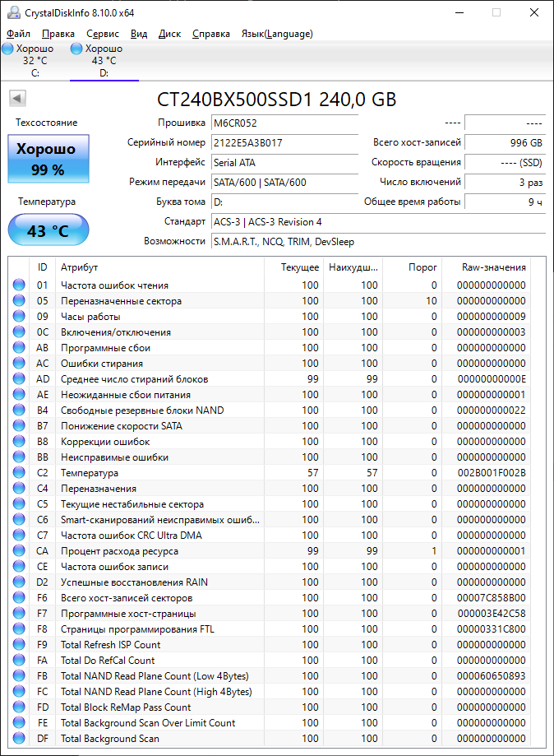Image resolution: width=554 pixels, height=756 pixels.
Task: Click status orb of attribute AD row
Action: (19, 379)
